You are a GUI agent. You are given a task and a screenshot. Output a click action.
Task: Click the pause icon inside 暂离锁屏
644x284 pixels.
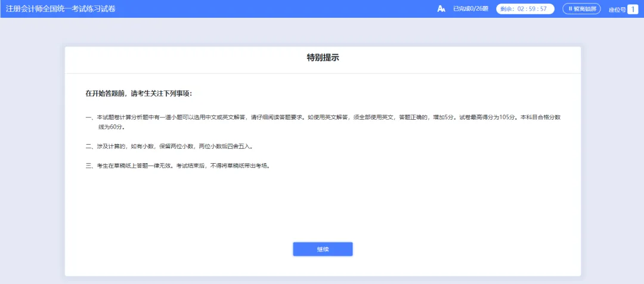pyautogui.click(x=570, y=9)
